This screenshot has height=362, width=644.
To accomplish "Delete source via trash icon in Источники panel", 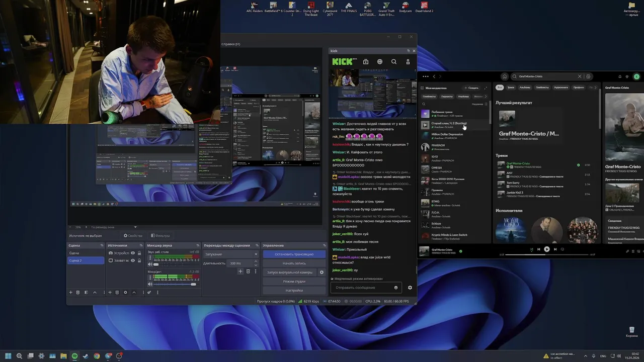I will click(117, 292).
